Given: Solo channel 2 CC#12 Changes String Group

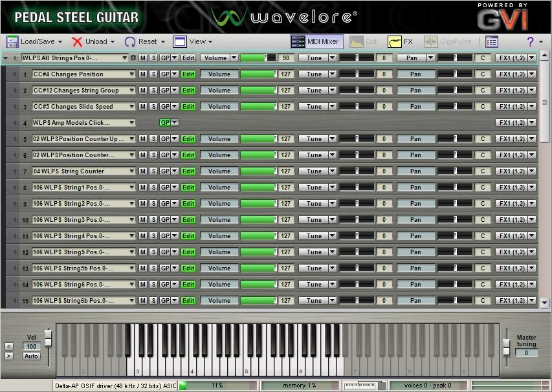Looking at the screenshot, I should coord(153,91).
